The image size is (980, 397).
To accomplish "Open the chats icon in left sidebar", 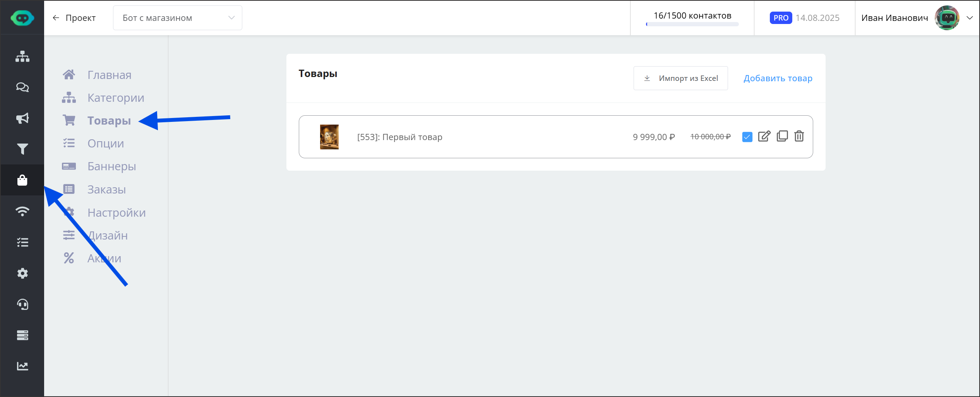I will click(x=22, y=87).
